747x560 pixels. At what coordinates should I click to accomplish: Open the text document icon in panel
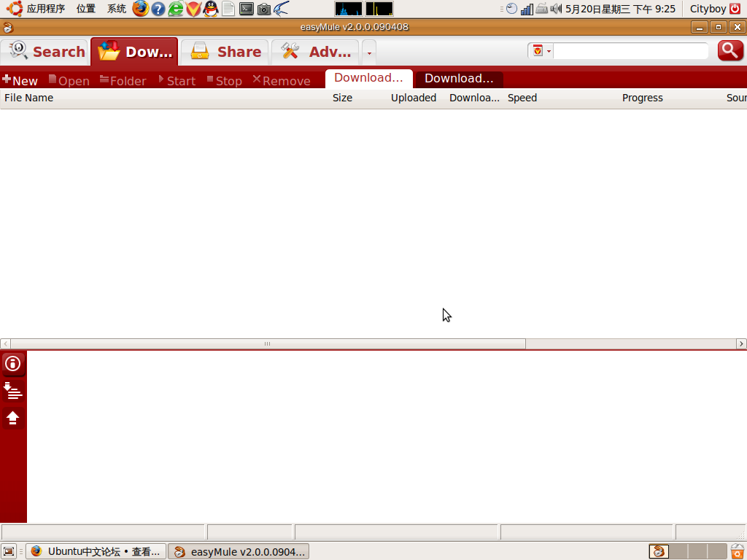tap(228, 9)
